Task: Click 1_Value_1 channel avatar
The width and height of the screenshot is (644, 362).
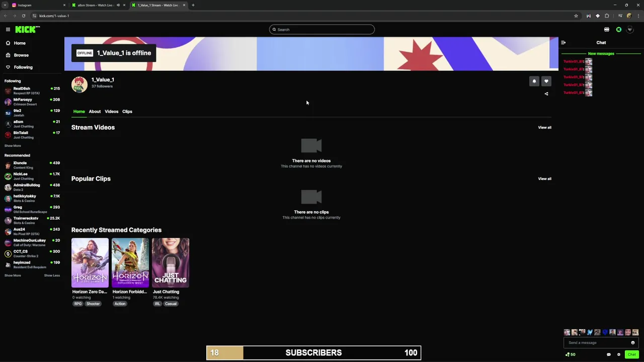Action: click(x=79, y=84)
